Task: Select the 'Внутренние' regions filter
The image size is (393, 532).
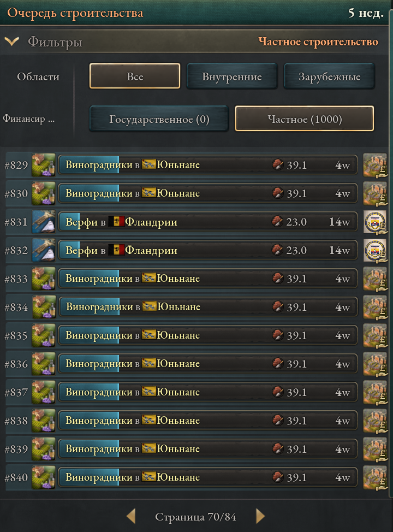Action: tap(232, 76)
